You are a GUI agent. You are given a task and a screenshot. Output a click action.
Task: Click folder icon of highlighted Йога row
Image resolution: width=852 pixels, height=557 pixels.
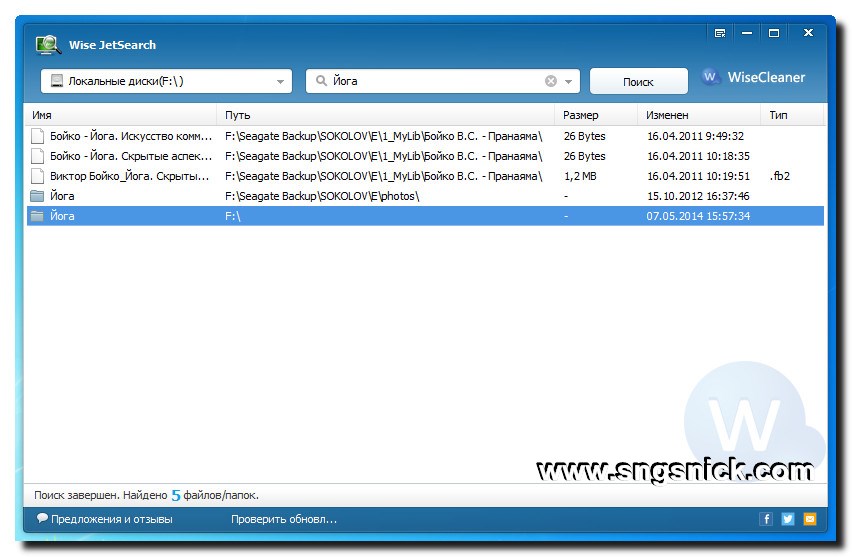37,216
